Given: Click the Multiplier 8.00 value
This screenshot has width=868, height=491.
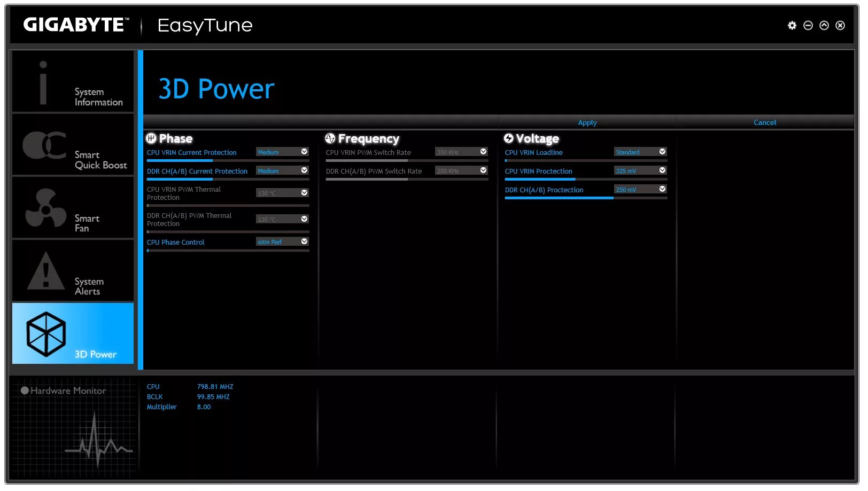Looking at the screenshot, I should 204,407.
